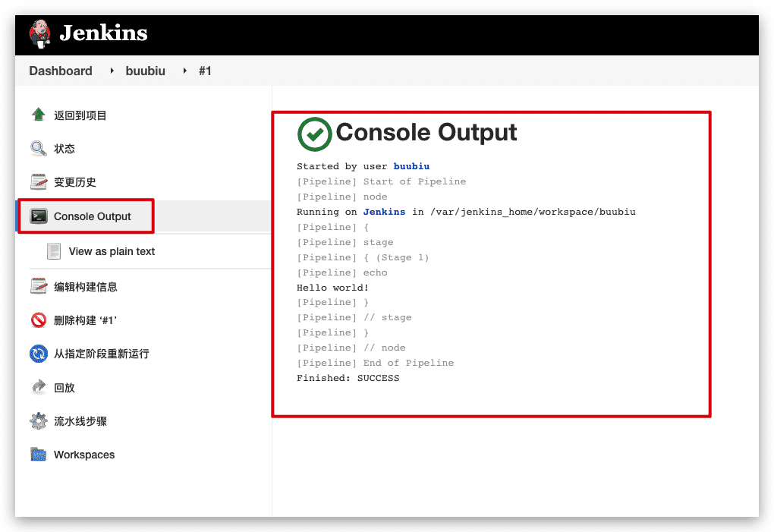The height and width of the screenshot is (532, 774).
Task: Click the Jenkins butler logo icon
Action: coord(39,34)
